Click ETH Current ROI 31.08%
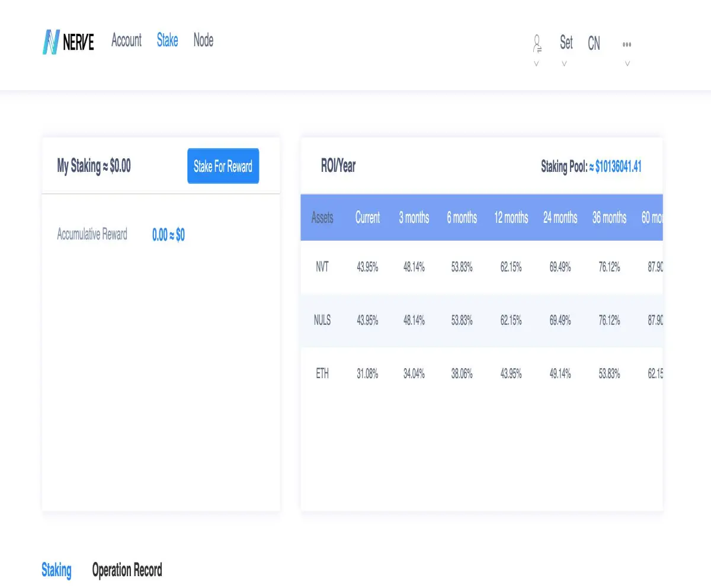This screenshot has width=711, height=588. (x=367, y=375)
